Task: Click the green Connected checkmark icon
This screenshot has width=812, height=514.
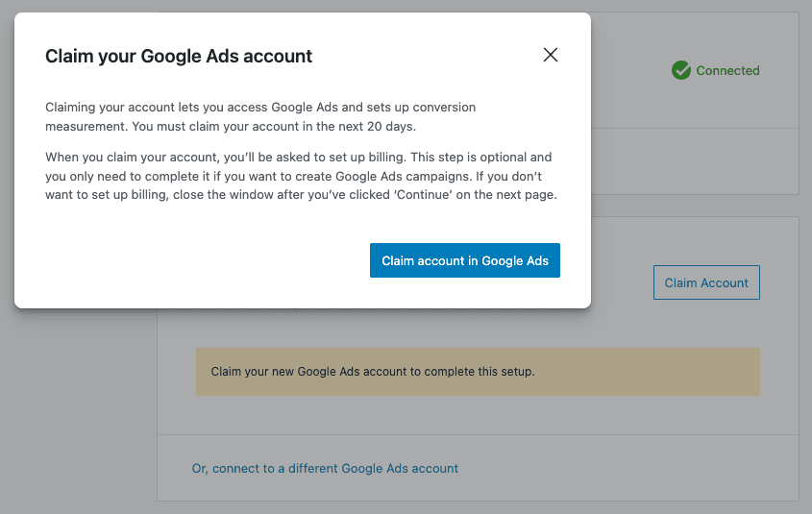Action: click(681, 70)
